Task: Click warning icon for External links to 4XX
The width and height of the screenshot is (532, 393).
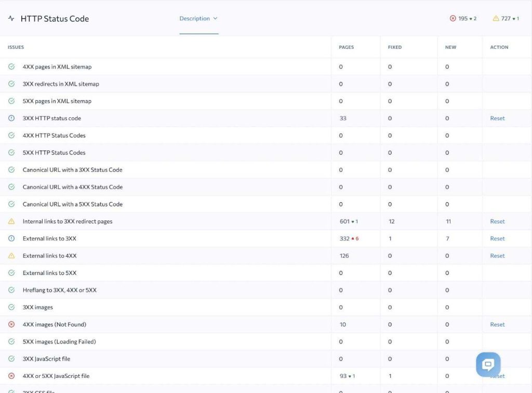Action: [11, 256]
